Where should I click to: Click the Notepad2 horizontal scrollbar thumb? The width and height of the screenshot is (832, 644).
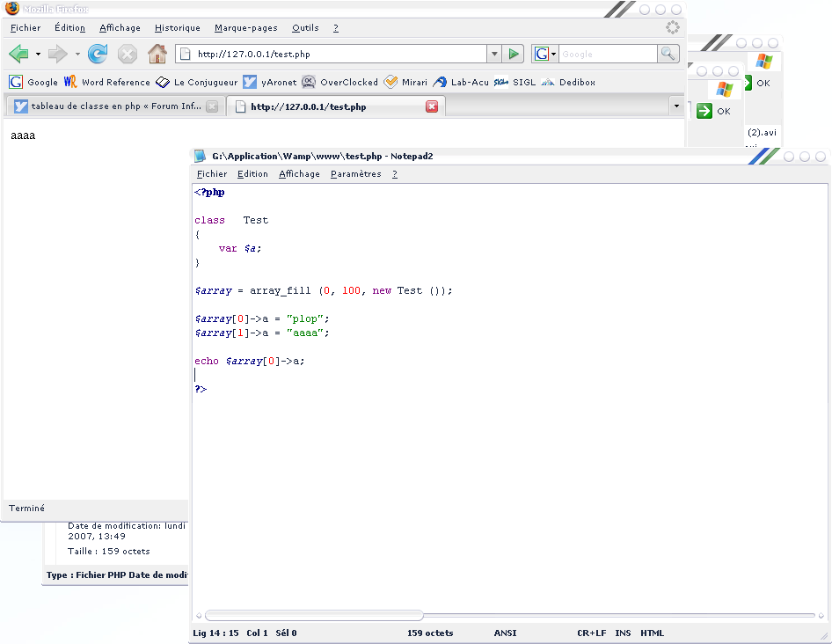(x=314, y=616)
